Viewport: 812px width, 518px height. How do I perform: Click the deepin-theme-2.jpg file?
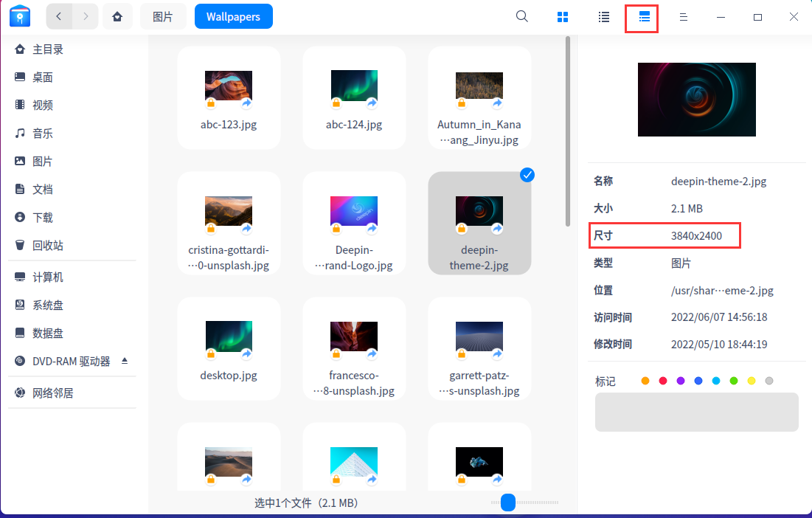pos(479,224)
